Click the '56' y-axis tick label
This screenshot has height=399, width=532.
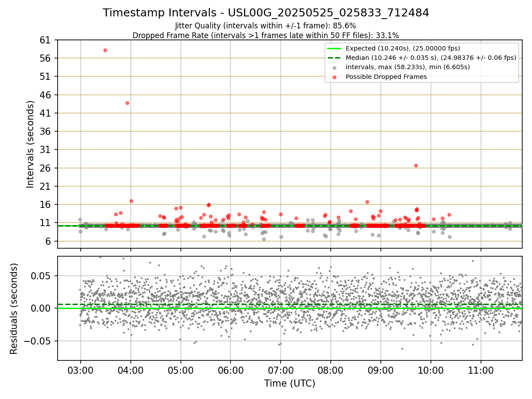click(x=46, y=59)
